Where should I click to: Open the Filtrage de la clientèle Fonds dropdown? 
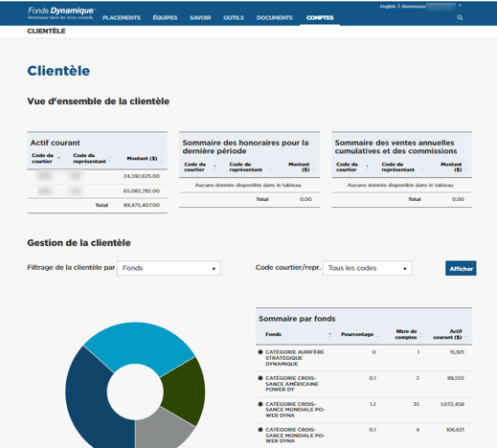point(169,268)
